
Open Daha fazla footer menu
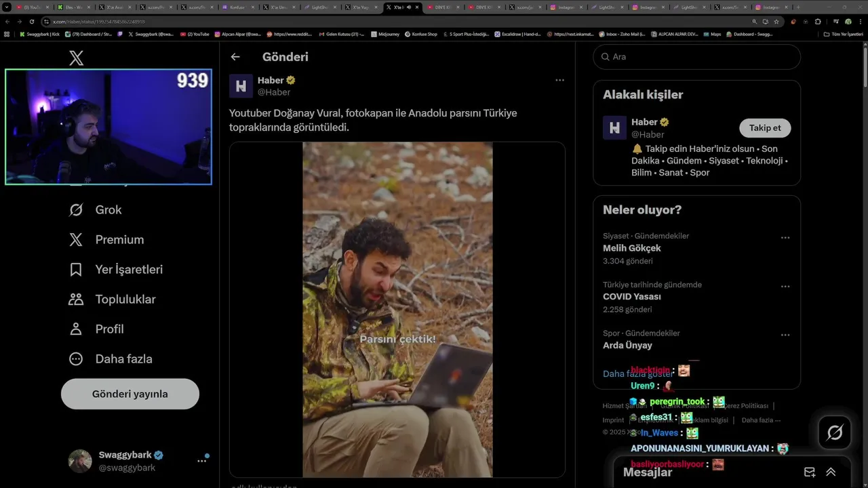761,420
